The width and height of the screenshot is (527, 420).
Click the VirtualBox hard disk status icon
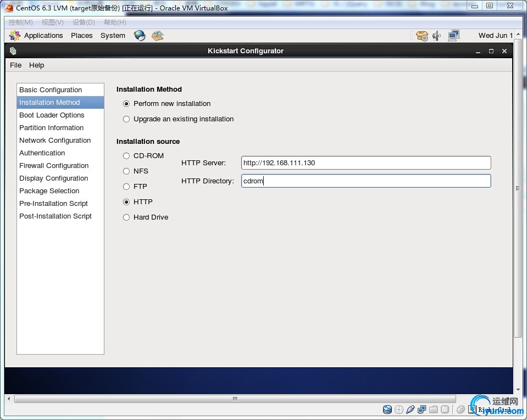(x=387, y=410)
